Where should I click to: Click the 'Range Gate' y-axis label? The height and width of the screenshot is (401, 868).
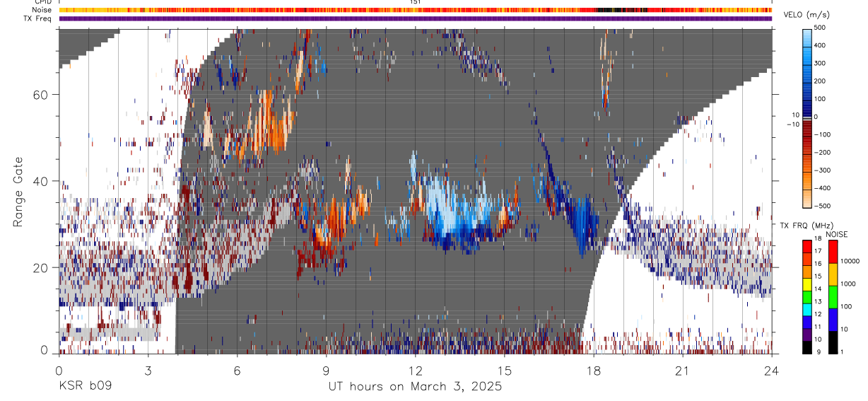coord(18,192)
